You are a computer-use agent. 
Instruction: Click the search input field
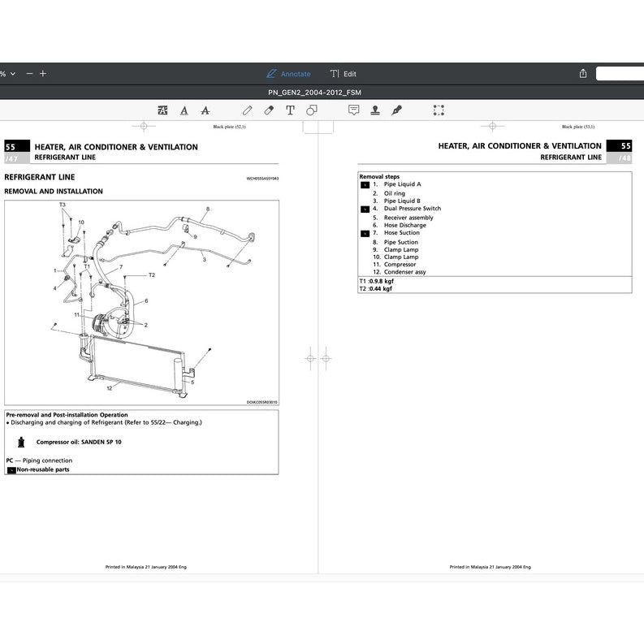point(620,74)
